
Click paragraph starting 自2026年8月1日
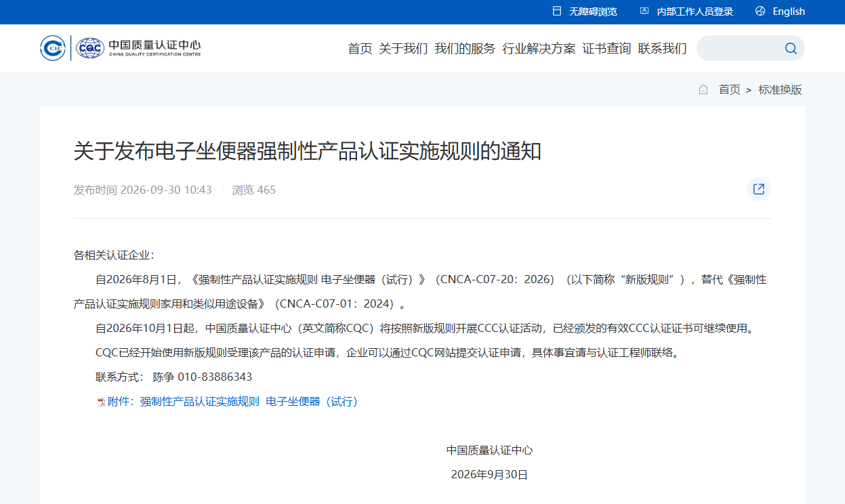(x=420, y=291)
